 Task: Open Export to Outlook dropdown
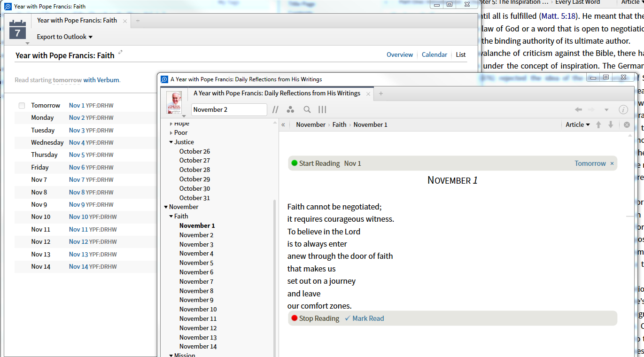click(x=65, y=37)
